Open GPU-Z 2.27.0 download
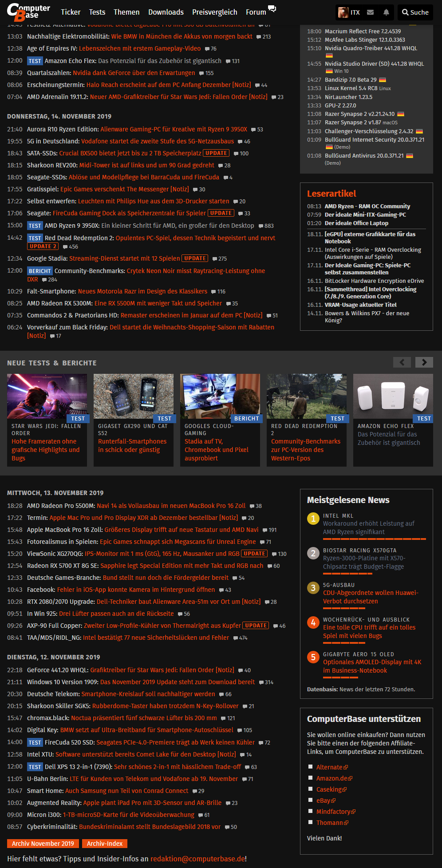The image size is (442, 868). (x=340, y=106)
